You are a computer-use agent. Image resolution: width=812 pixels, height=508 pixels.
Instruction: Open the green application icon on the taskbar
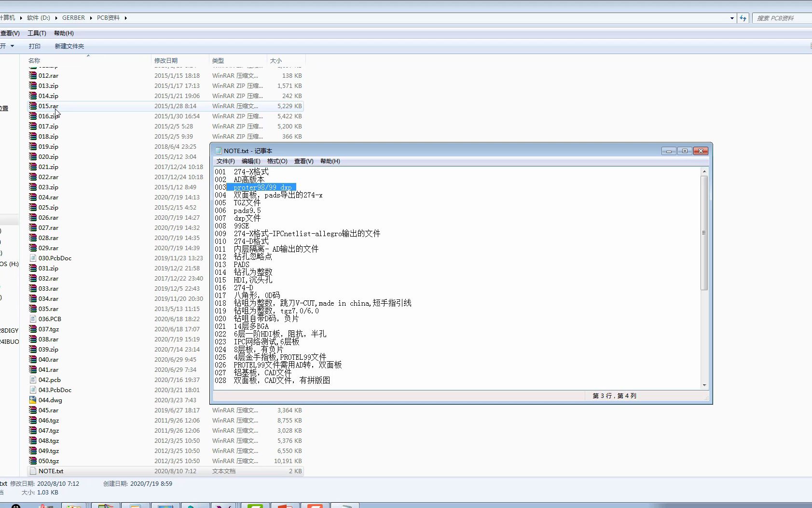[x=255, y=506]
